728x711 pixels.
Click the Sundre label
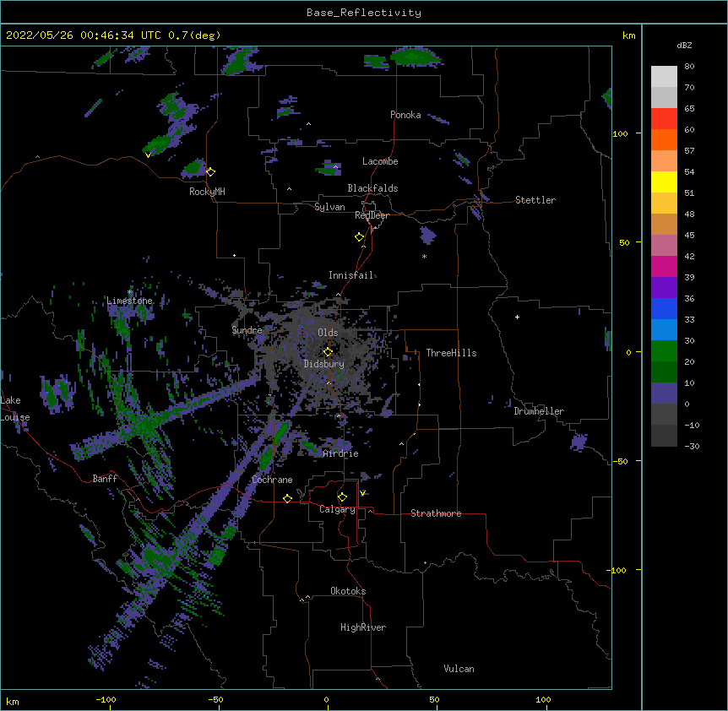247,330
